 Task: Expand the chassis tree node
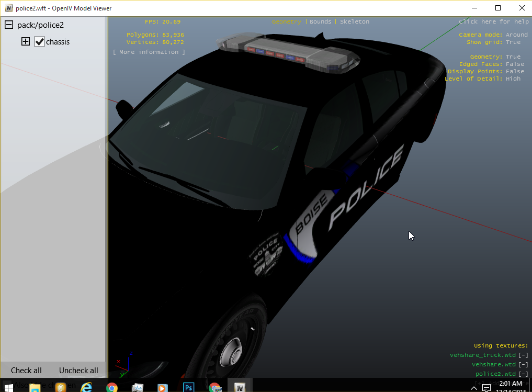pos(26,42)
